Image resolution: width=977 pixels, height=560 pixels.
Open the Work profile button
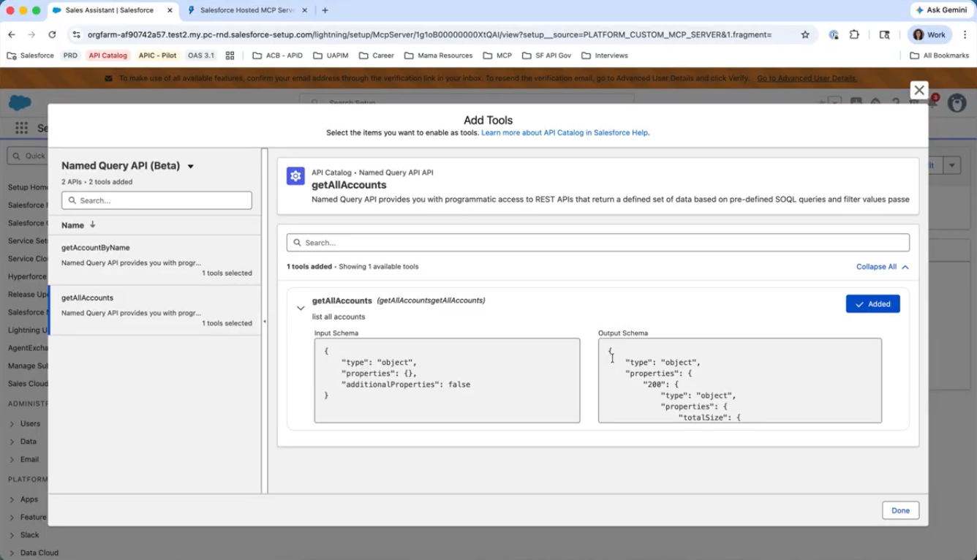pos(929,34)
